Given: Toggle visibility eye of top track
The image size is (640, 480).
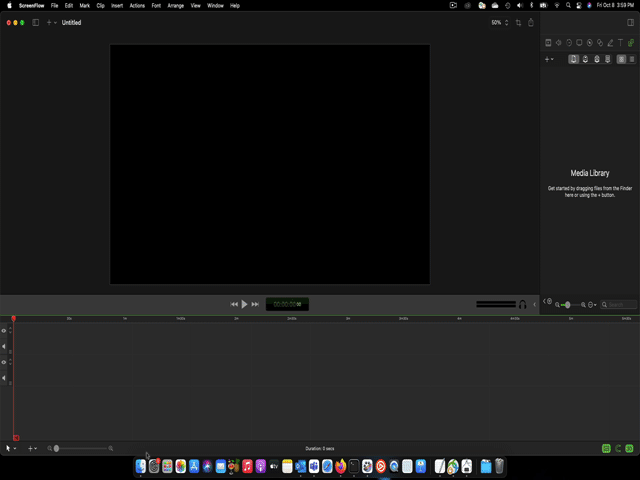Looking at the screenshot, I should tap(4, 331).
